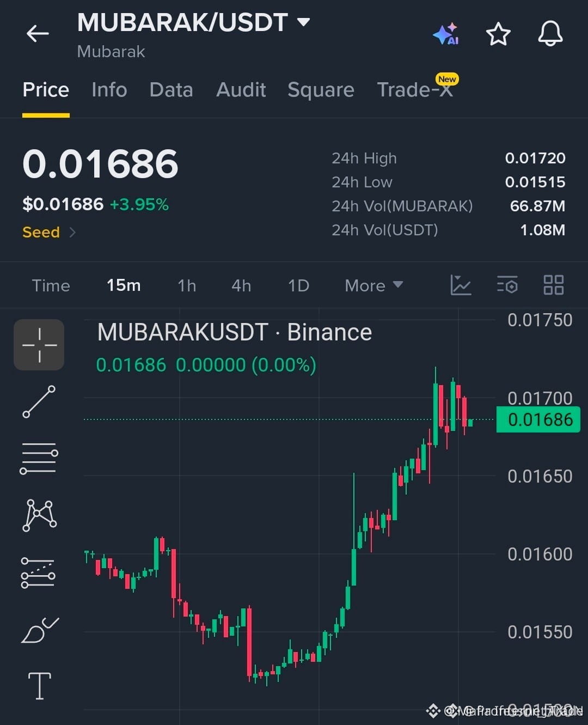Go to the Square tab

pos(321,90)
